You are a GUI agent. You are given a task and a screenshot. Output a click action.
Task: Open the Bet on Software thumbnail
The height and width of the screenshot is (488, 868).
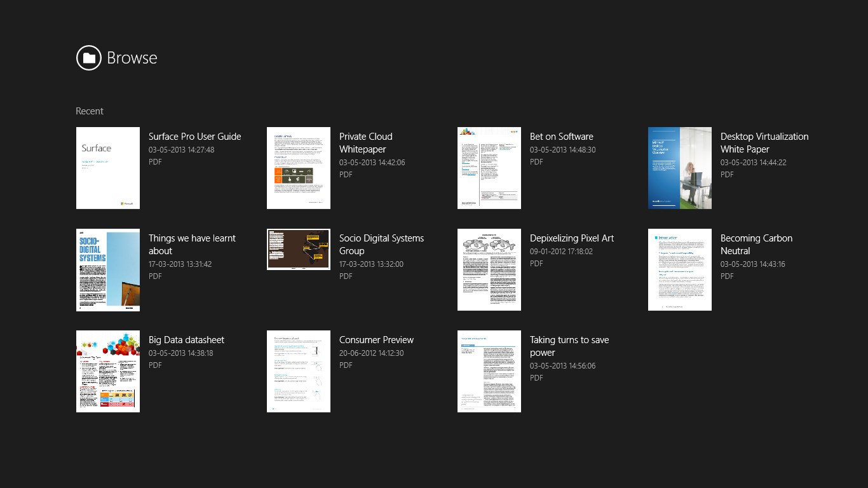489,168
